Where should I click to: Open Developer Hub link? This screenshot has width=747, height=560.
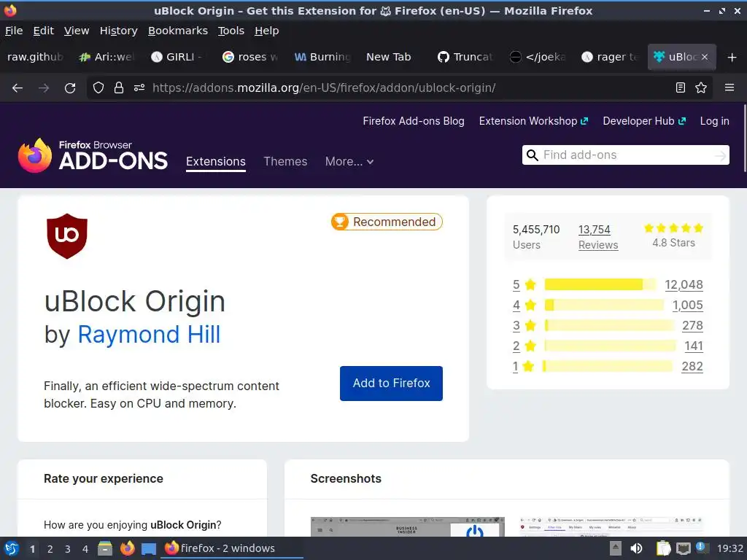(644, 121)
